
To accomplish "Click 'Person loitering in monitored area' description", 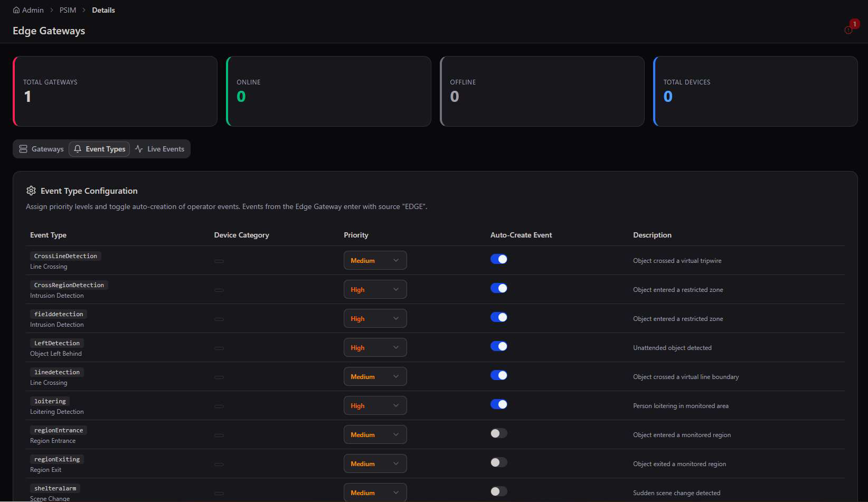I will 681,406.
